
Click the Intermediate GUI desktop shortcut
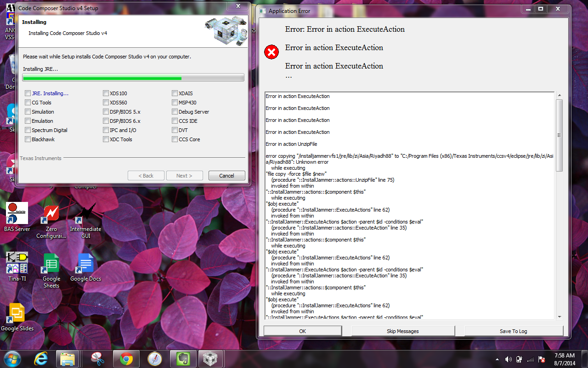85,221
